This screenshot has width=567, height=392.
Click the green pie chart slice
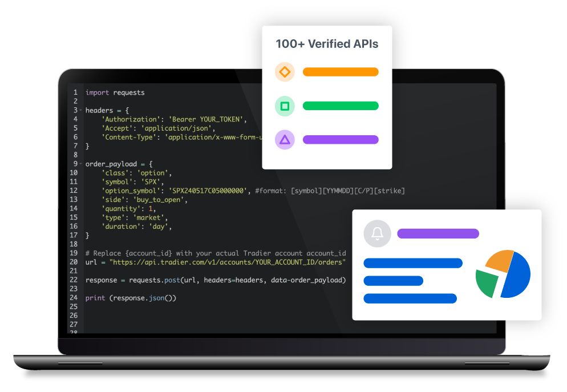485,284
